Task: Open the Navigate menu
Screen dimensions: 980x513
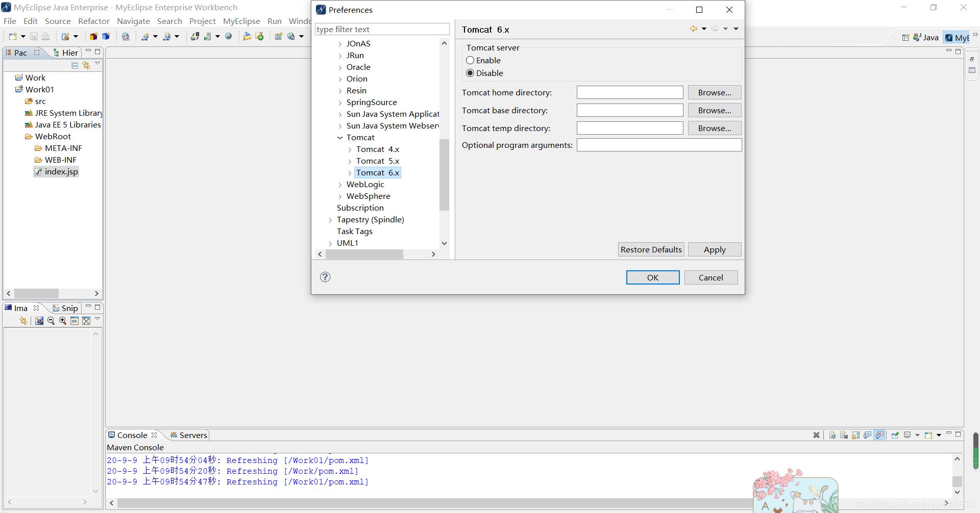Action: point(133,21)
